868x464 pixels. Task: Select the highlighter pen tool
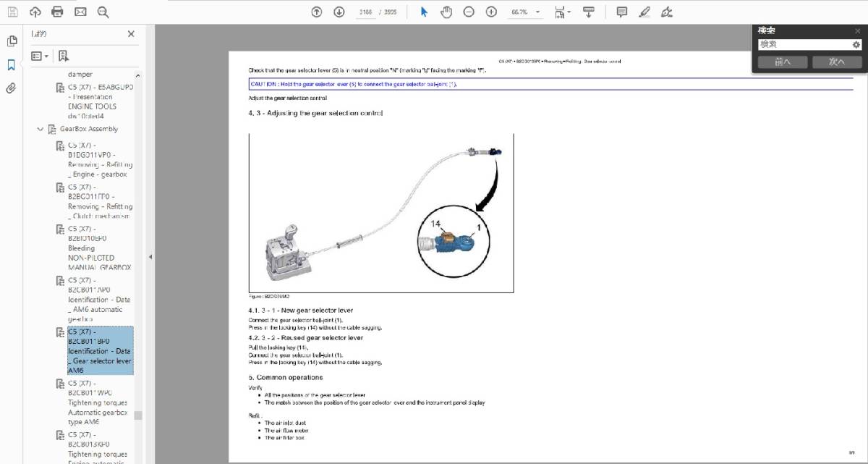(644, 12)
